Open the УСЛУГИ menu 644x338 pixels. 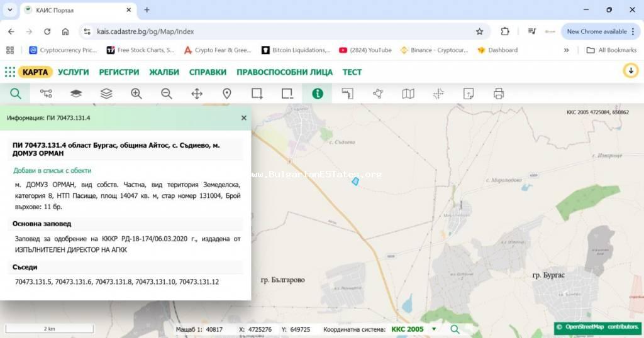(x=74, y=72)
